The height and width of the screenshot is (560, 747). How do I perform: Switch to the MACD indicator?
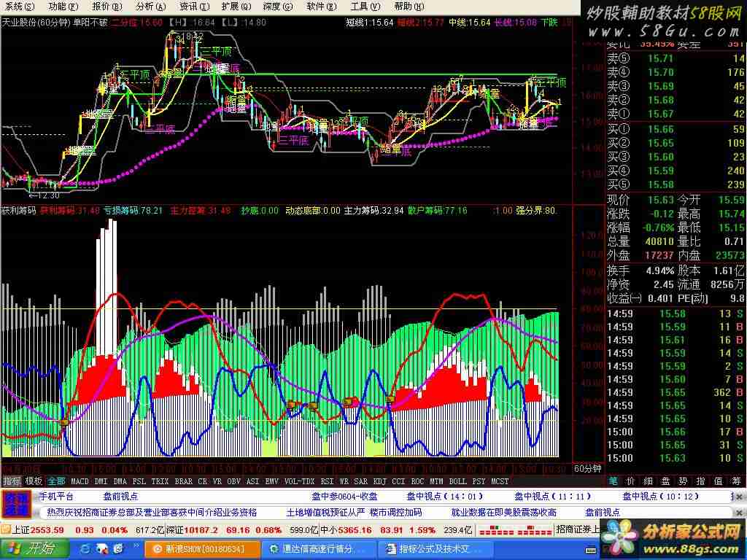[80, 481]
